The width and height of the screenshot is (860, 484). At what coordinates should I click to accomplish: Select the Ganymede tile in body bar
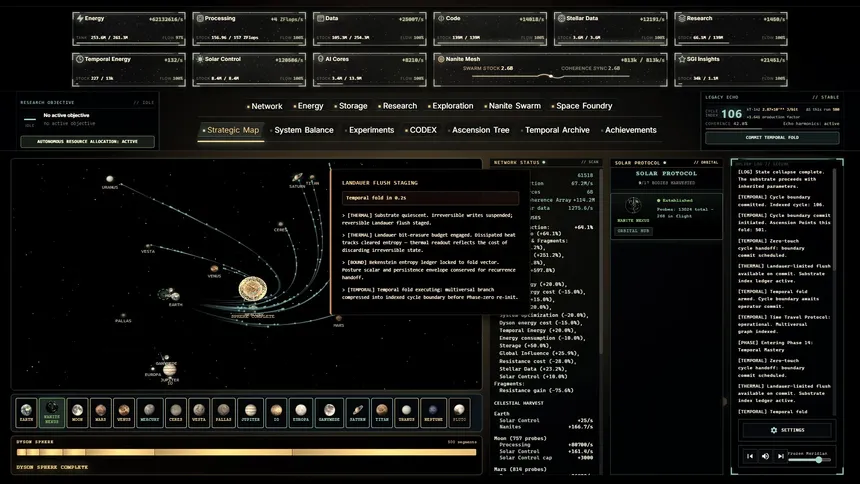tap(329, 413)
